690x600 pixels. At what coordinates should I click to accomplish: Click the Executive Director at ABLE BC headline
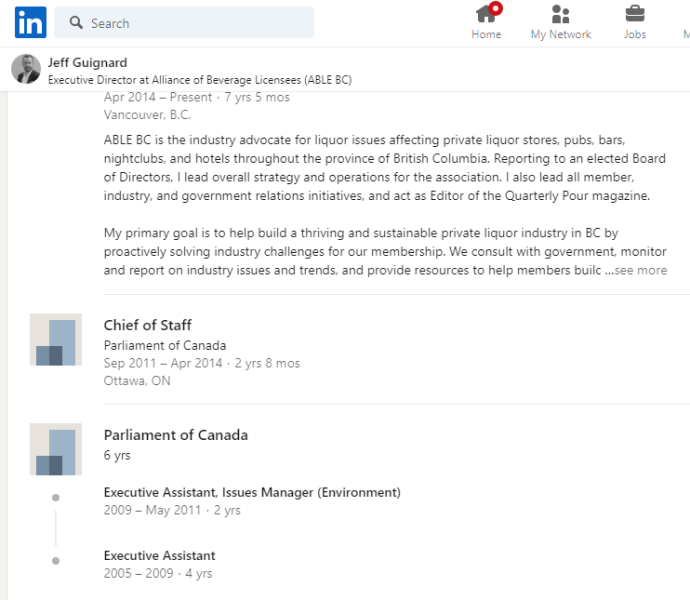tap(200, 80)
